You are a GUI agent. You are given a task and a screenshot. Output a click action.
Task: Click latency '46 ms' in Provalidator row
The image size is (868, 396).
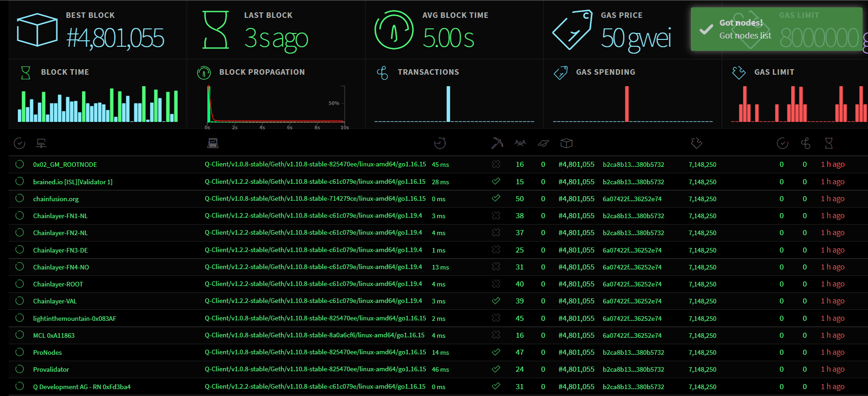pos(440,369)
